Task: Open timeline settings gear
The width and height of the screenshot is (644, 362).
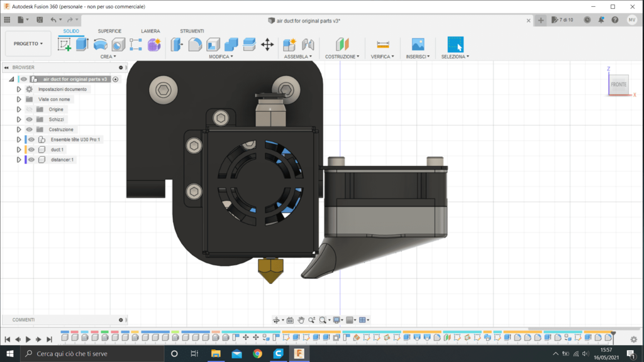Action: click(x=634, y=339)
